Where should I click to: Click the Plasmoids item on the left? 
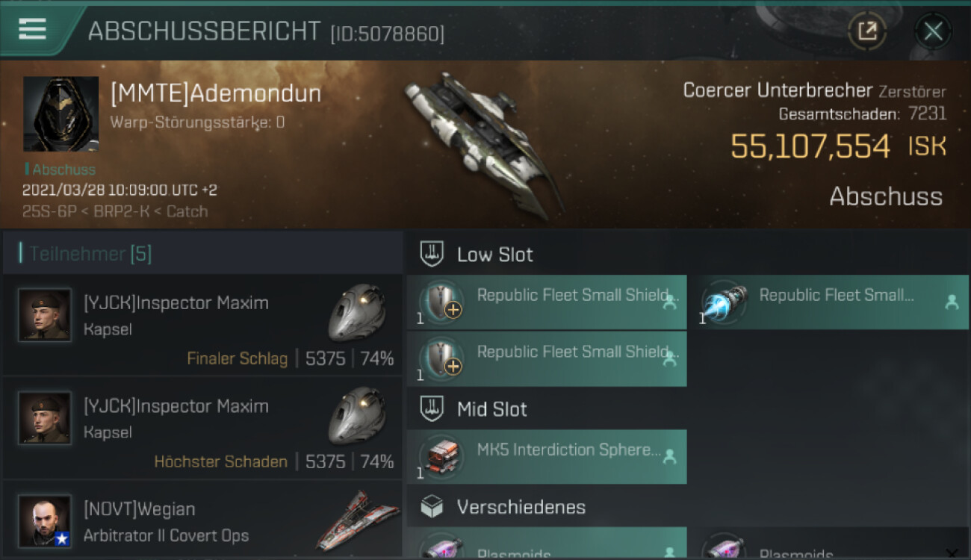[x=546, y=544]
